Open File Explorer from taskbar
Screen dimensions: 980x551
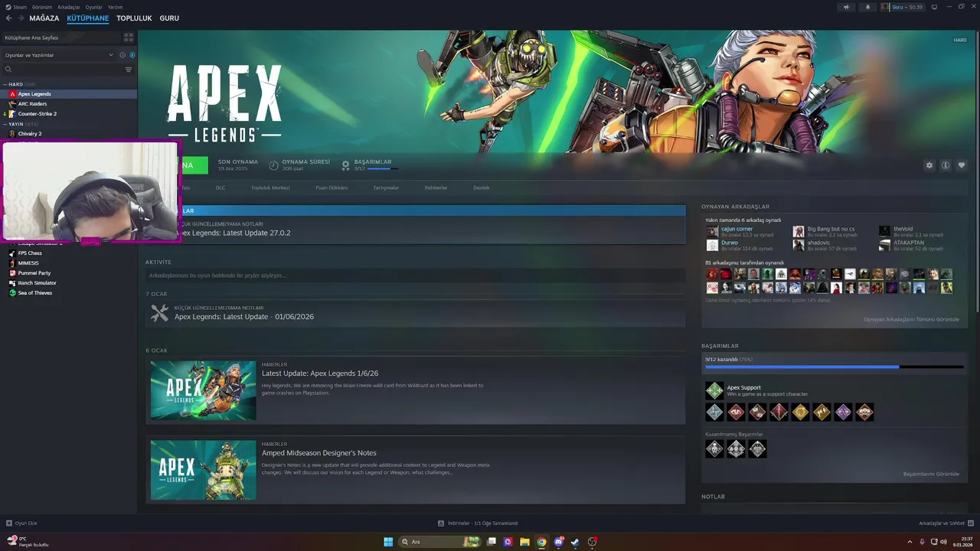[524, 542]
